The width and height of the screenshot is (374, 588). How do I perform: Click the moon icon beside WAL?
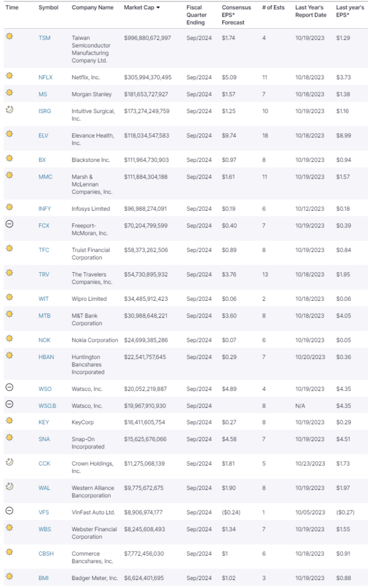9,486
